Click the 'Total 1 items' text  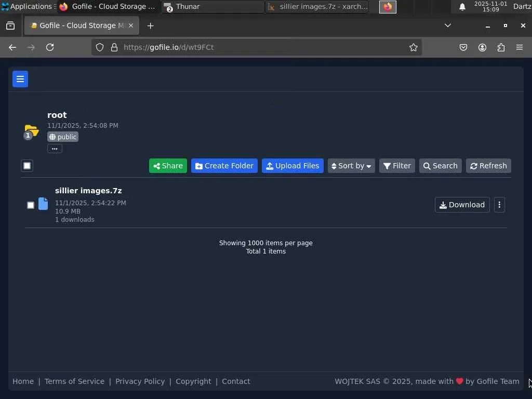[x=265, y=251]
